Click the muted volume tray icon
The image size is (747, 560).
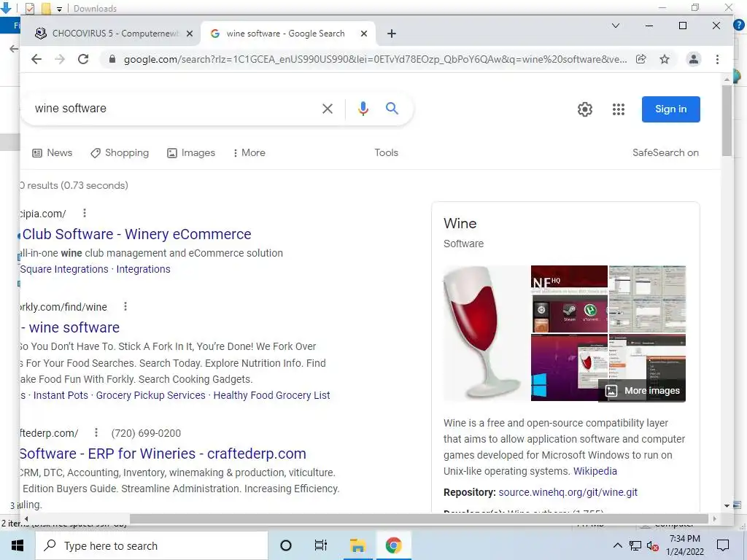tap(653, 545)
